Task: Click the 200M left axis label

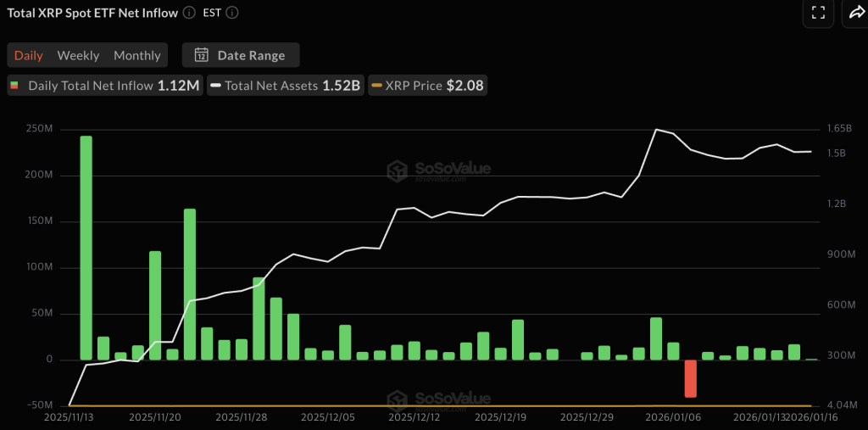Action: point(38,175)
